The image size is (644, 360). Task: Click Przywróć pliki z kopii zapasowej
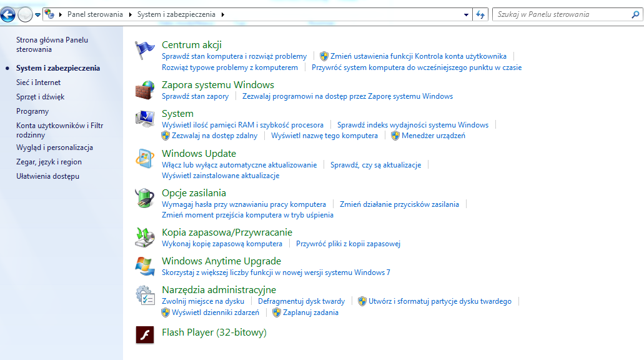348,244
